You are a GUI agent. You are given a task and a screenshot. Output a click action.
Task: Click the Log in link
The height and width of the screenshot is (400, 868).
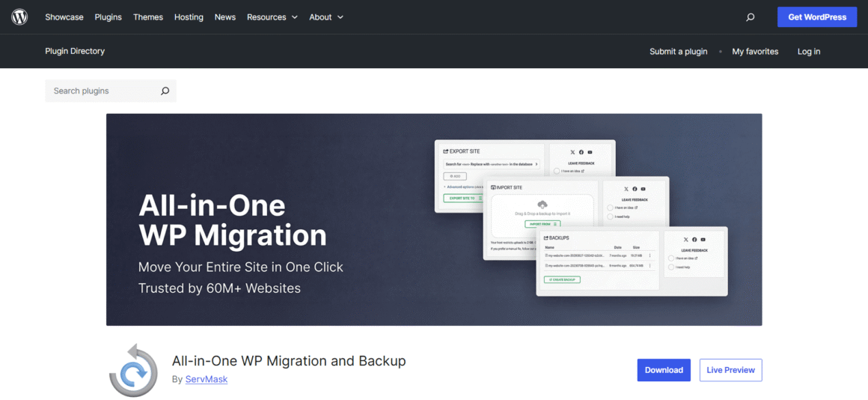809,52
